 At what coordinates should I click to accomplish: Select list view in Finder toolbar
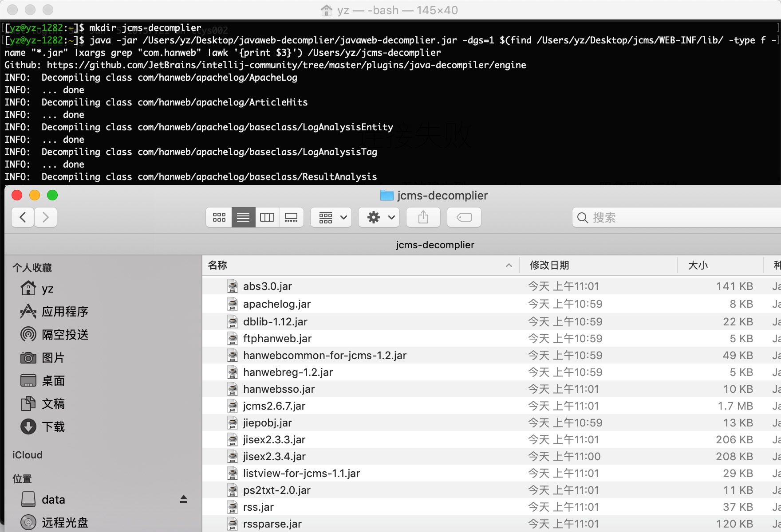click(243, 217)
